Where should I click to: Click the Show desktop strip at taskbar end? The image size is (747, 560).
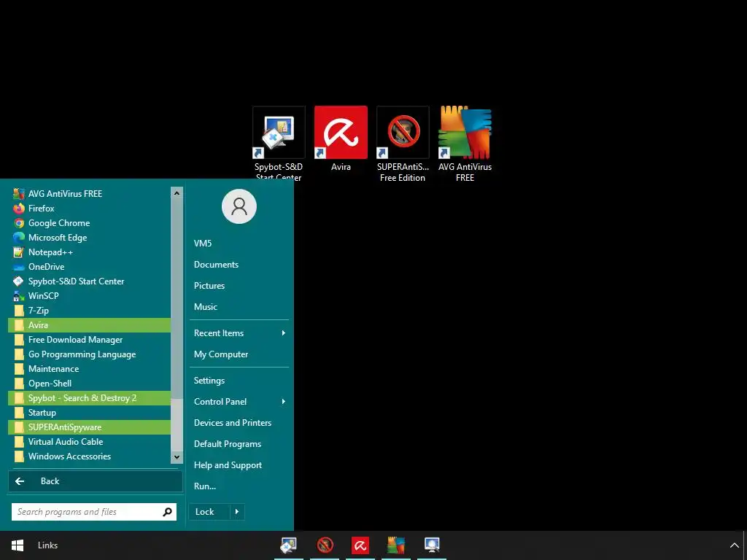click(745, 545)
